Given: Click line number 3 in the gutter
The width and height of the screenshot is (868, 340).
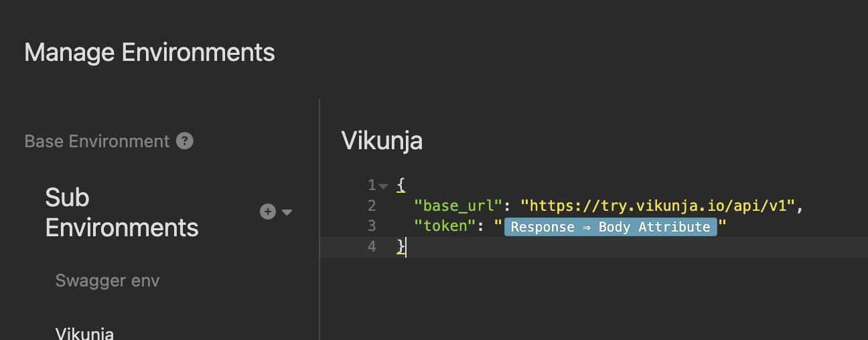Looking at the screenshot, I should tap(372, 226).
